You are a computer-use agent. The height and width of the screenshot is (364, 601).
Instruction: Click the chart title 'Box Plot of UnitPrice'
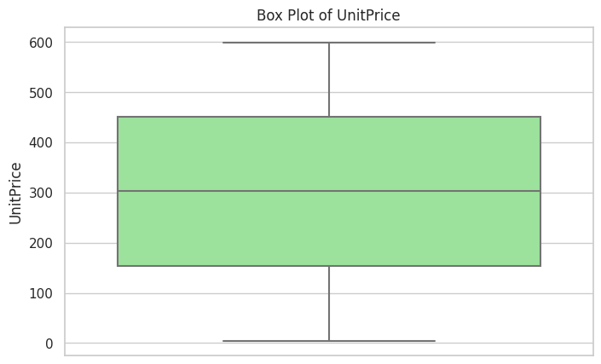coord(328,15)
